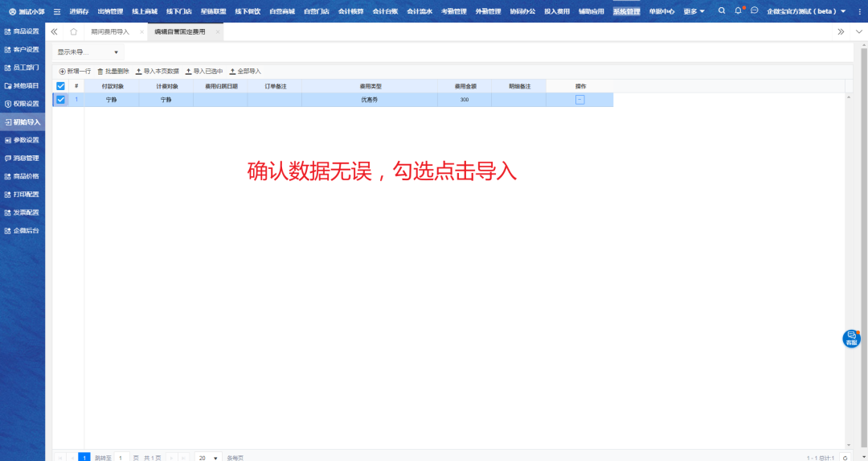This screenshot has width=868, height=461.
Task: Switch to the 期间费用导入 tab
Action: coord(110,32)
